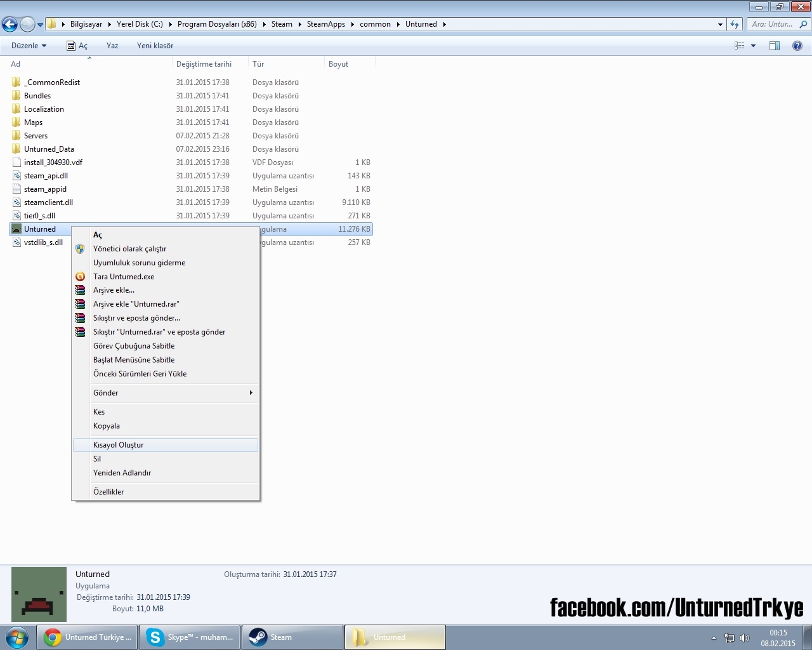This screenshot has width=812, height=650.
Task: Open the help question mark icon
Action: coord(797,46)
